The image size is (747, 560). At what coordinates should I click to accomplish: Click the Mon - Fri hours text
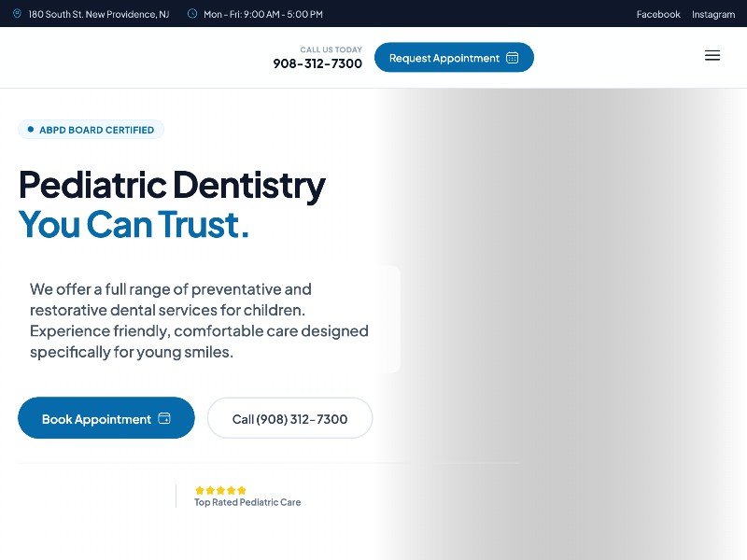(x=263, y=14)
